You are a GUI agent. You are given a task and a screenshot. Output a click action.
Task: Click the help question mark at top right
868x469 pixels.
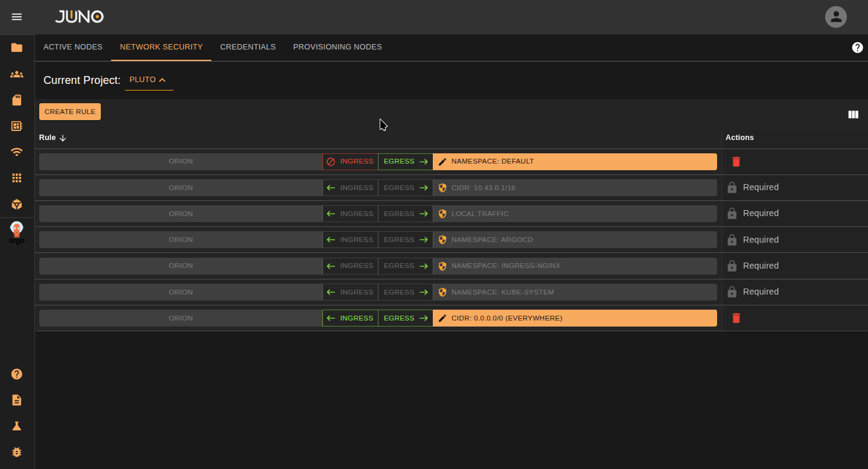click(857, 48)
